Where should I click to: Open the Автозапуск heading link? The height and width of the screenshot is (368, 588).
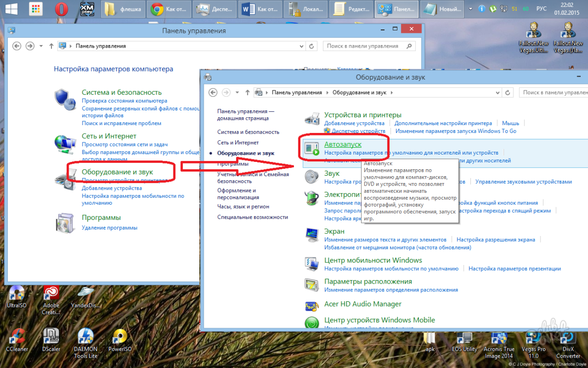point(343,144)
